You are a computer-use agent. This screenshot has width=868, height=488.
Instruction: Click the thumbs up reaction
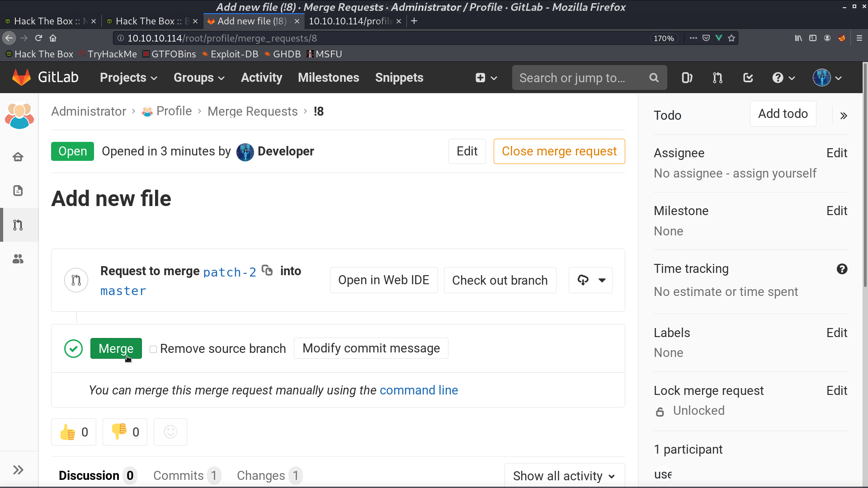(74, 432)
